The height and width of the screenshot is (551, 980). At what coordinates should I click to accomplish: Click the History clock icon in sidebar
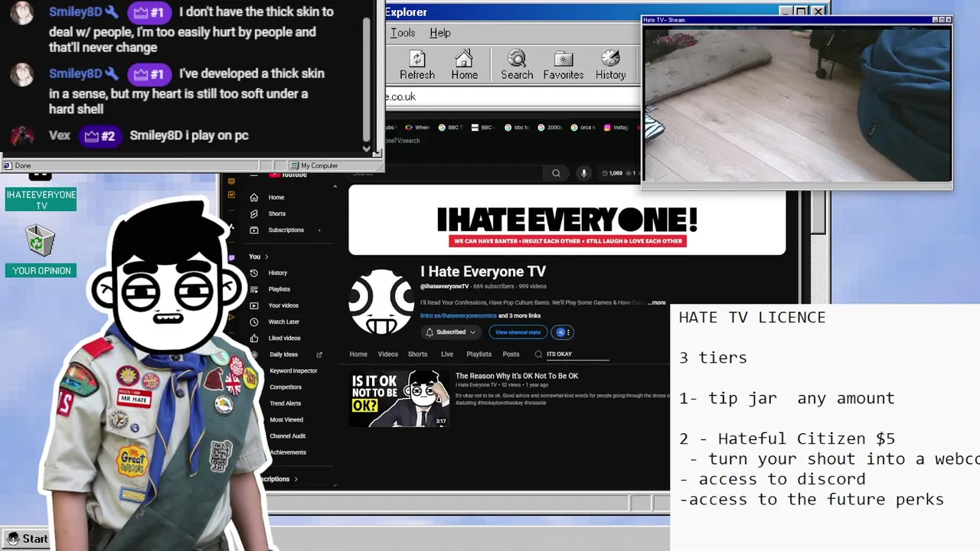(x=253, y=272)
